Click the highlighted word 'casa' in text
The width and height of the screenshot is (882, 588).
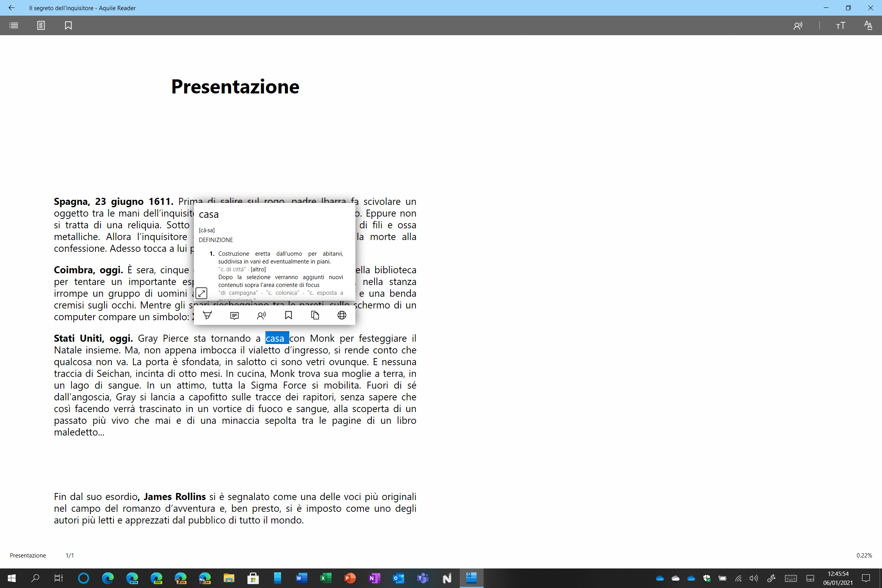(277, 338)
